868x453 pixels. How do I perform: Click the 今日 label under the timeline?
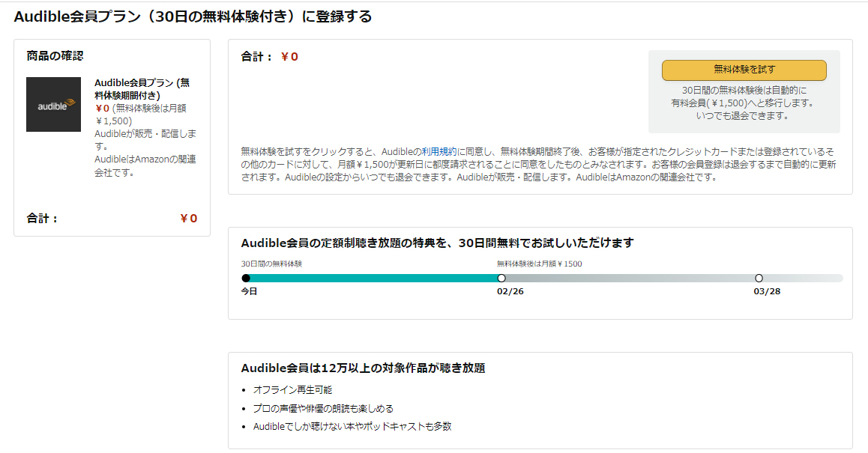[x=249, y=291]
